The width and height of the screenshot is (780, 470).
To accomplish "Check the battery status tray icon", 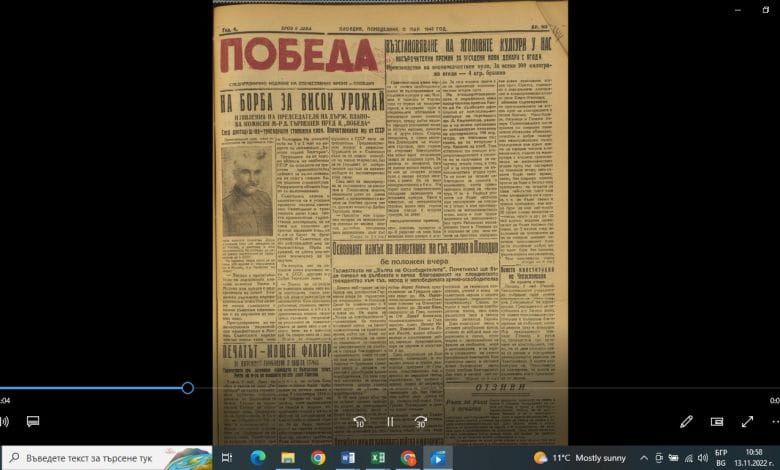I will (x=674, y=458).
